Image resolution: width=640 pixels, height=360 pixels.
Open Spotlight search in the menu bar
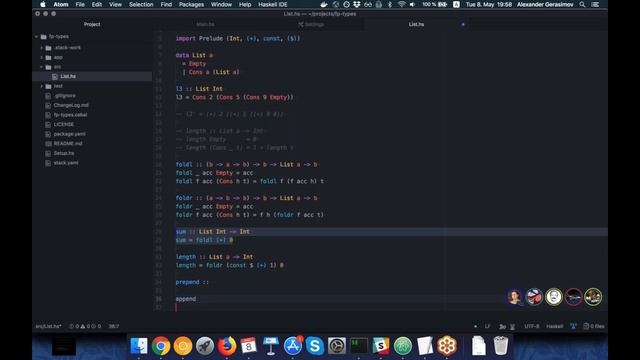[x=582, y=4]
